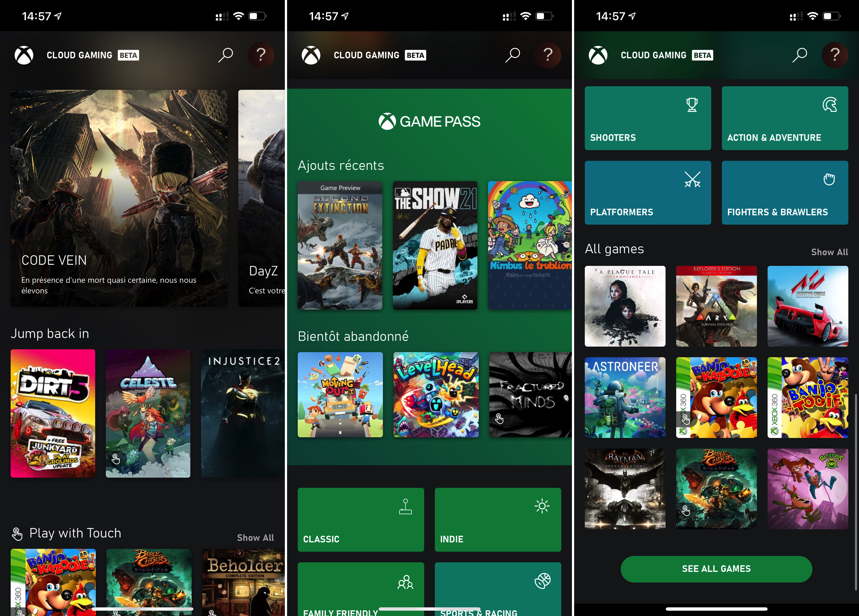Image resolution: width=859 pixels, height=616 pixels.
Task: Open the Fighters & Brawlers category tile
Action: 785,193
